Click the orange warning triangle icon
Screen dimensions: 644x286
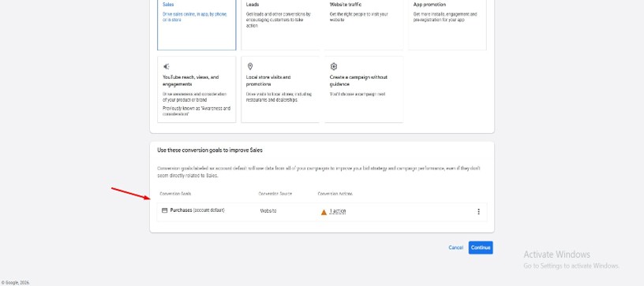pos(324,212)
